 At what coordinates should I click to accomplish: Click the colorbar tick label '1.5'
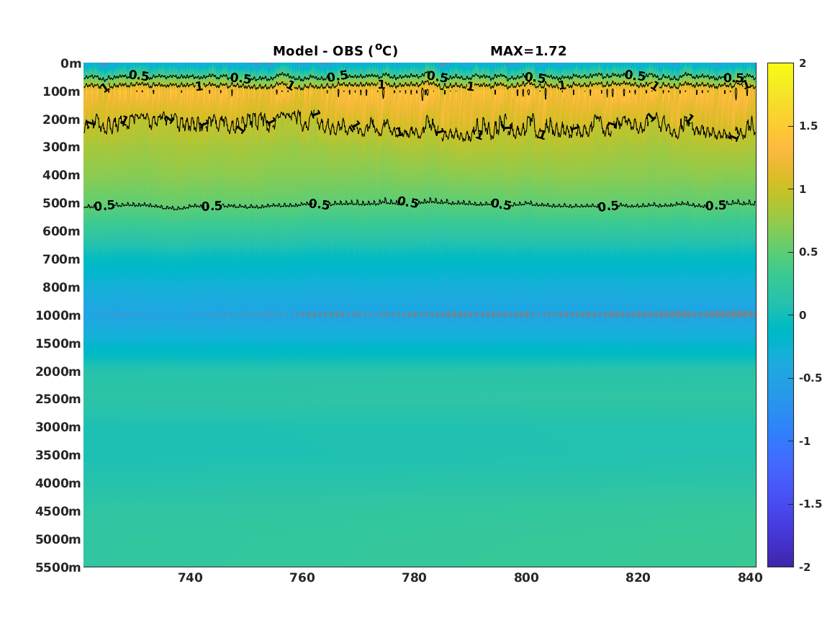(808, 126)
